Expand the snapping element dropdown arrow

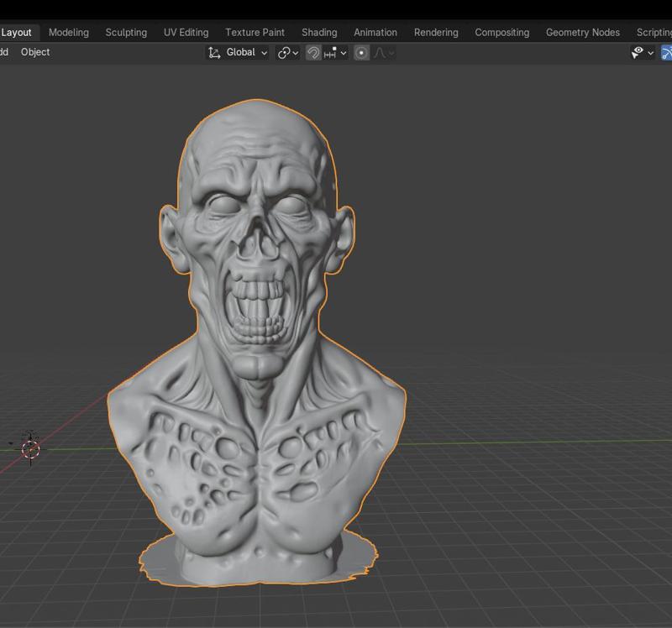point(344,53)
